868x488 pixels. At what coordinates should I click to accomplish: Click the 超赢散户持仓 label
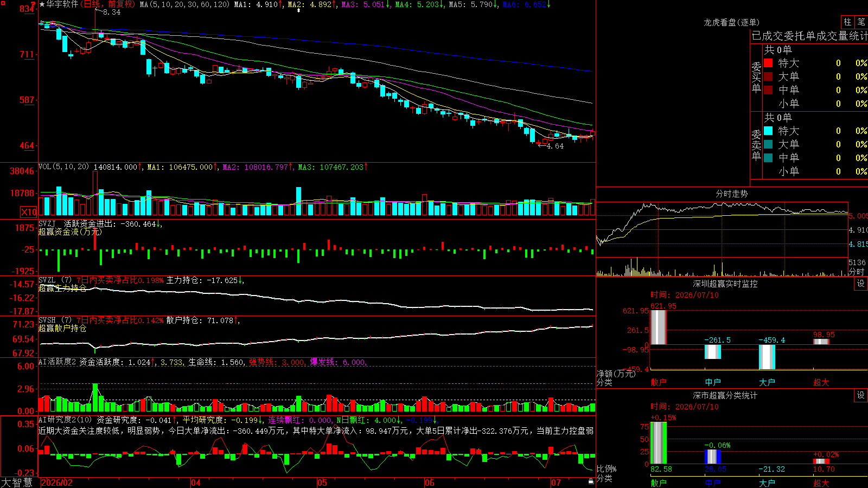tap(62, 328)
